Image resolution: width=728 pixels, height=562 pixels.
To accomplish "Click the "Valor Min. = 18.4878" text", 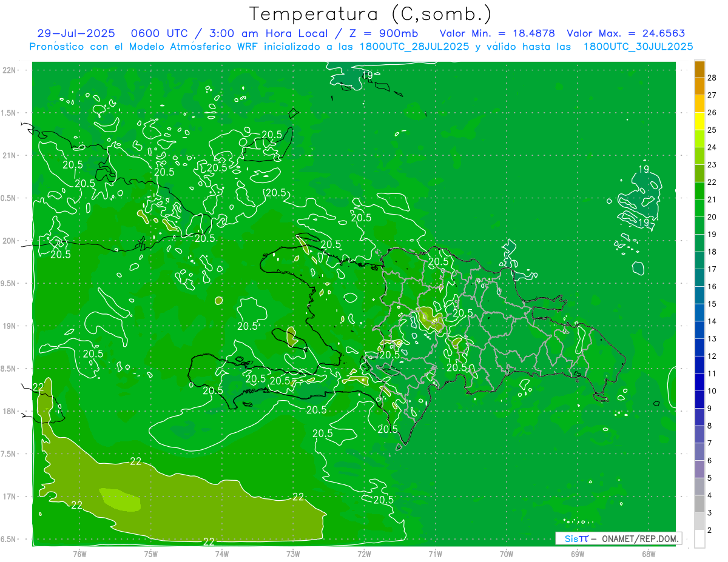I will 498,33.
